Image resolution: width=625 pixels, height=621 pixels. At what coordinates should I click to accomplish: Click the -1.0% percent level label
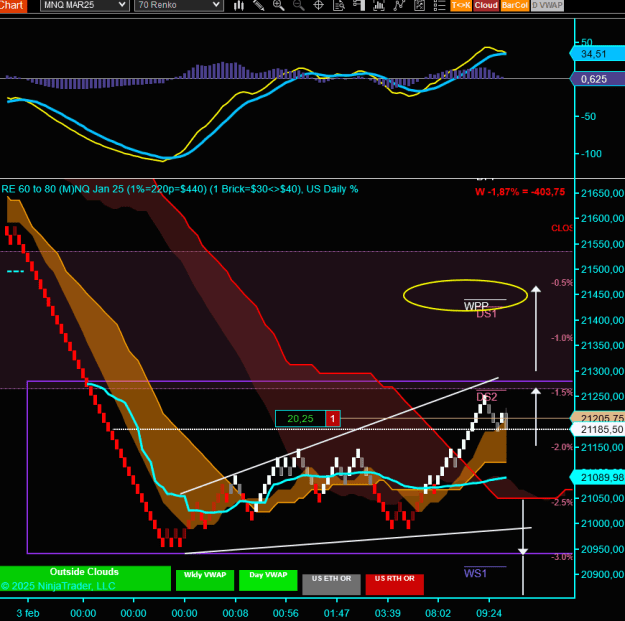pos(562,338)
